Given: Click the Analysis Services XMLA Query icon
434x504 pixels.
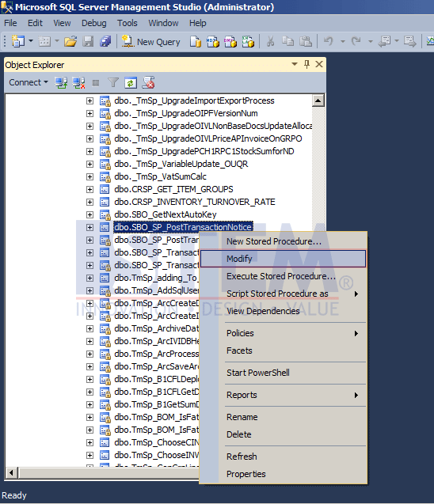Looking at the screenshot, I should coord(248,42).
